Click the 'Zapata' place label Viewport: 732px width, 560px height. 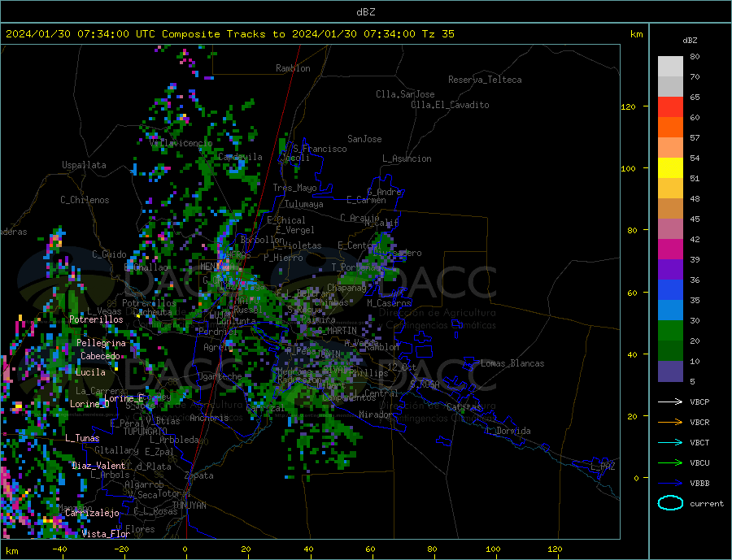199,475
